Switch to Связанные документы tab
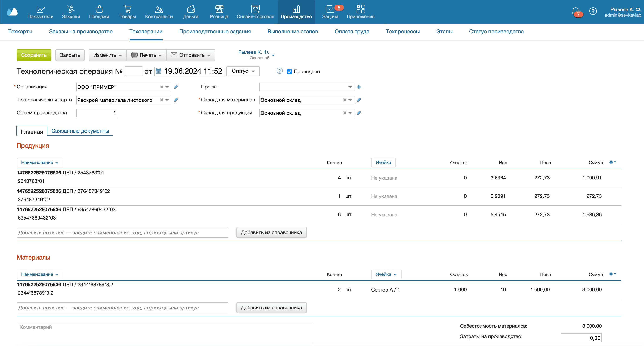The image size is (644, 346). 80,131
